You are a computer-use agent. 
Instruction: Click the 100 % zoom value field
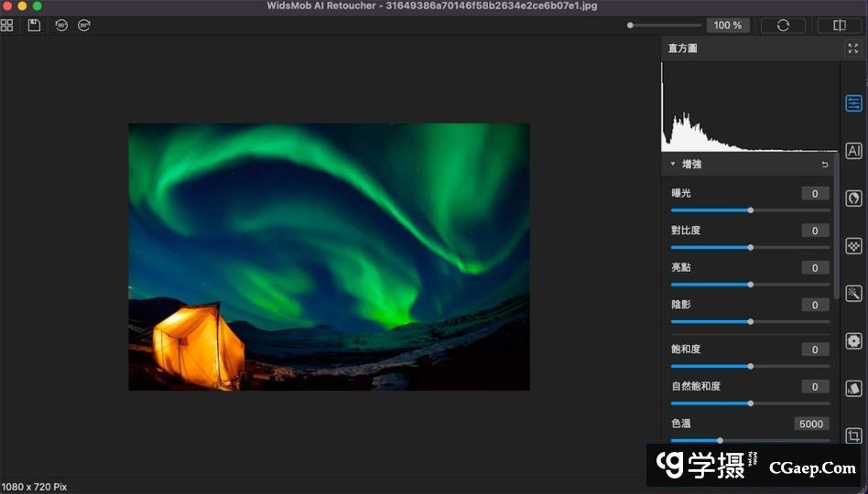point(728,26)
